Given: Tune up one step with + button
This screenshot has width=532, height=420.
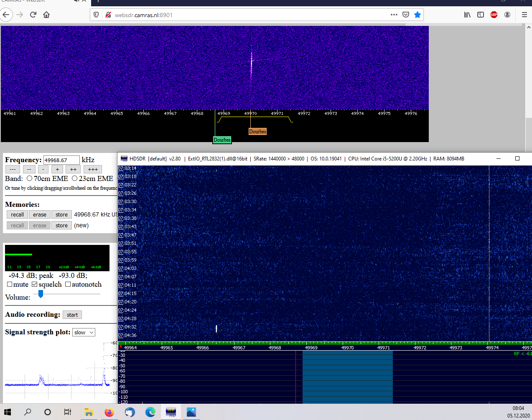Looking at the screenshot, I should coord(57,169).
